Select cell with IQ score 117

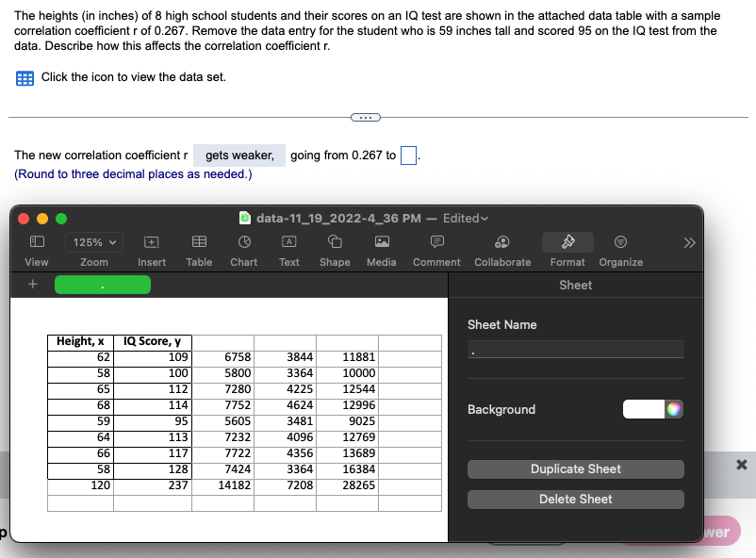pyautogui.click(x=153, y=453)
